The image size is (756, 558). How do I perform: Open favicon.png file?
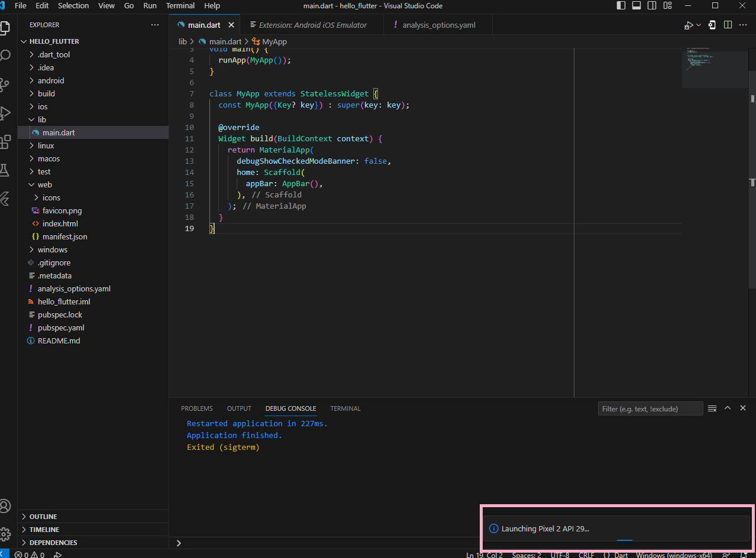tap(93, 210)
